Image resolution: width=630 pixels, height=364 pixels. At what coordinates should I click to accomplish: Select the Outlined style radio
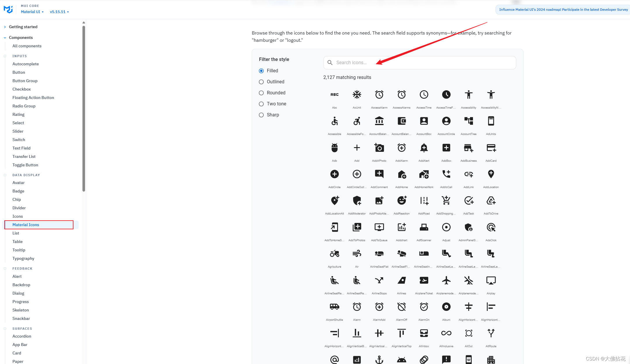click(x=261, y=82)
